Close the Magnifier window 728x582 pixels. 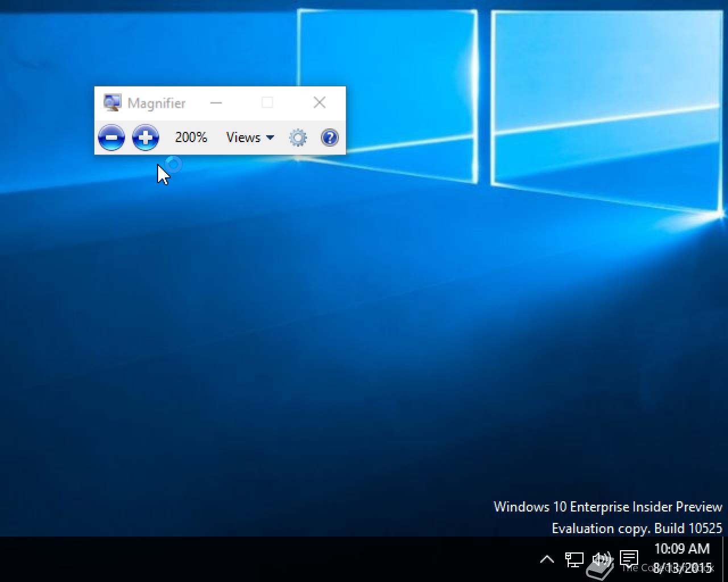coord(320,102)
